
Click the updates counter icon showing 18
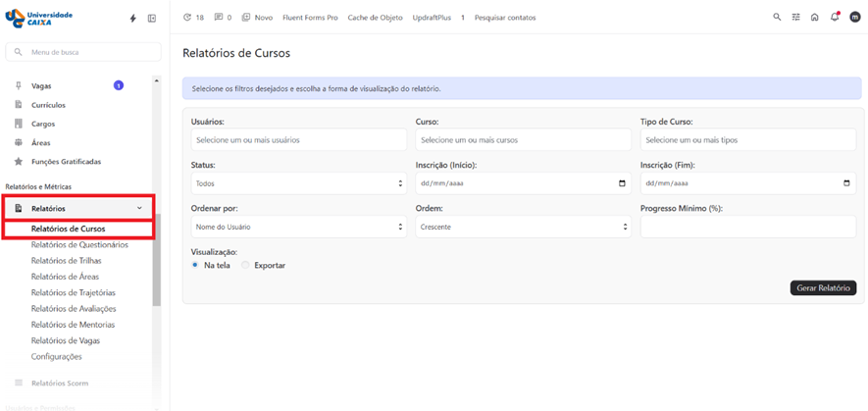tap(193, 18)
